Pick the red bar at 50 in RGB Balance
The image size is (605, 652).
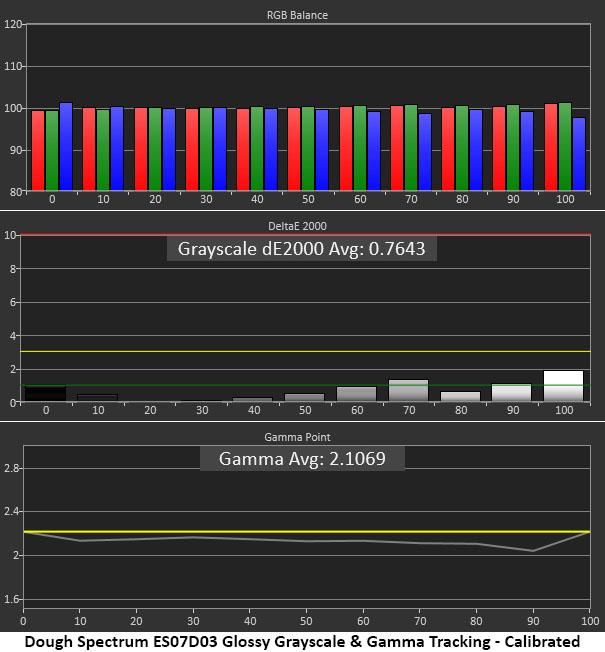[294, 149]
